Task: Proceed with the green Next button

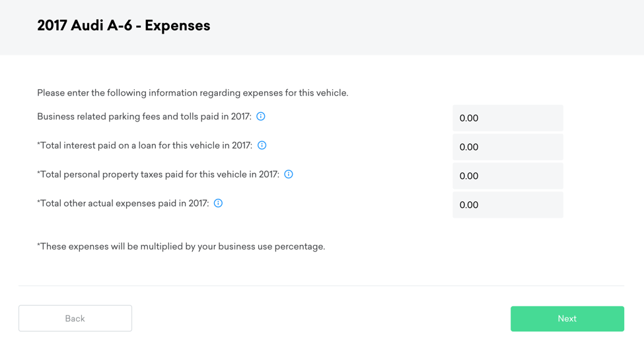Action: 567,319
